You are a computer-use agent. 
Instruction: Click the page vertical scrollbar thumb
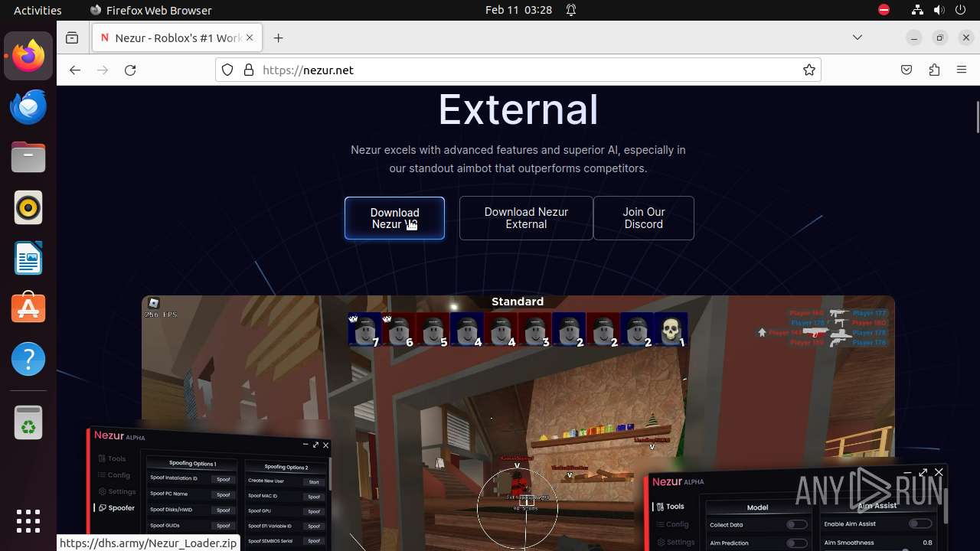[977, 116]
